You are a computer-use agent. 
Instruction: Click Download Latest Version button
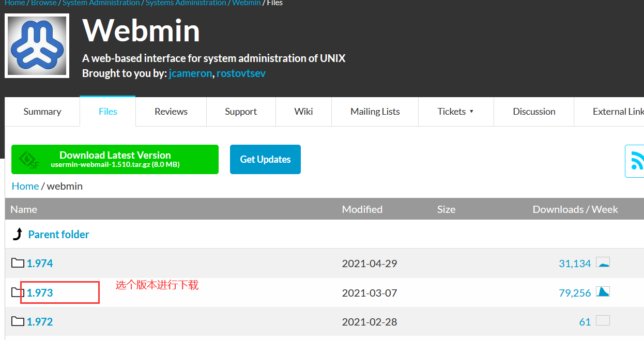click(x=115, y=159)
